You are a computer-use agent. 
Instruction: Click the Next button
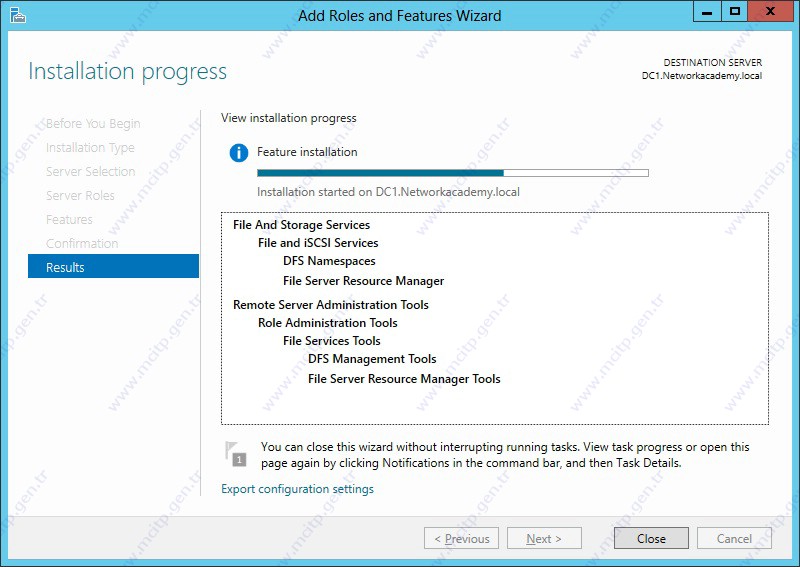point(544,538)
